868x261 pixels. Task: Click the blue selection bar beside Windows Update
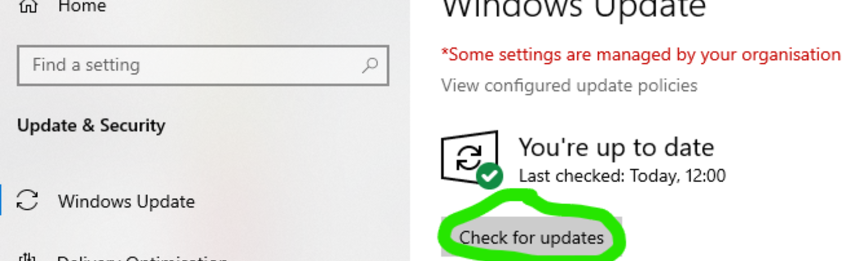tap(1, 201)
